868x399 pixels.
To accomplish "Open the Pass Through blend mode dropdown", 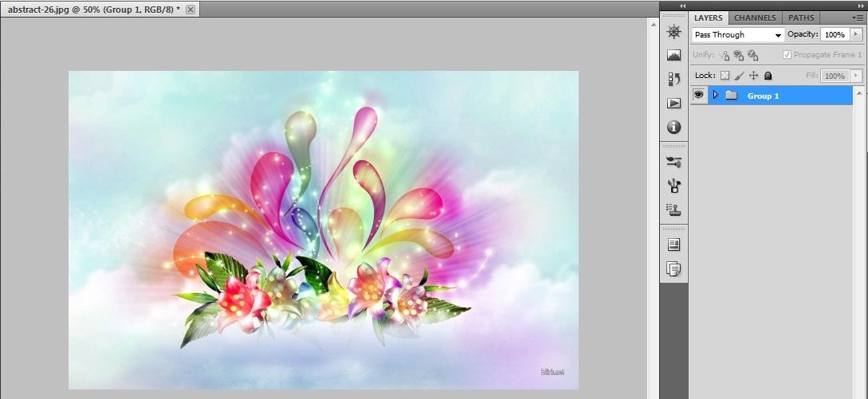I will (737, 35).
